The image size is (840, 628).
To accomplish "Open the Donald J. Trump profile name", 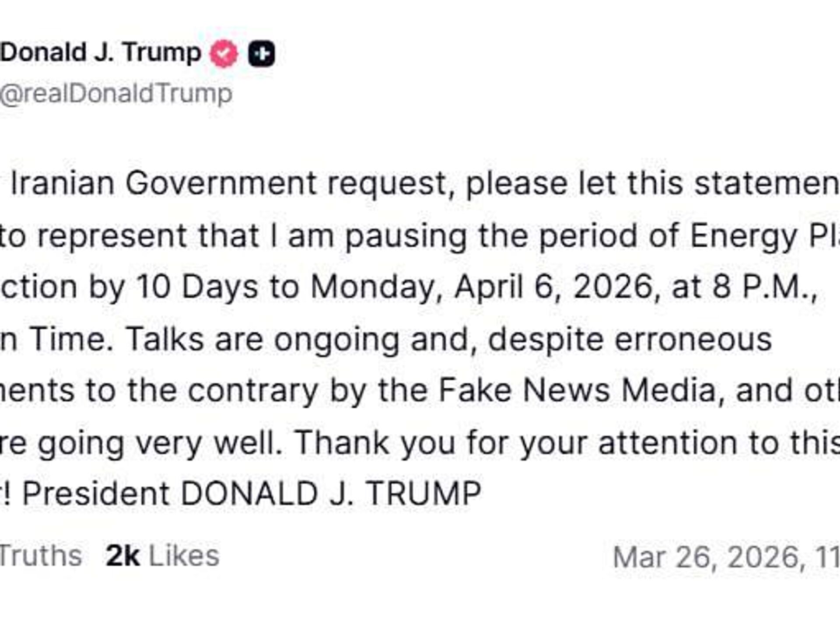I will tap(101, 53).
